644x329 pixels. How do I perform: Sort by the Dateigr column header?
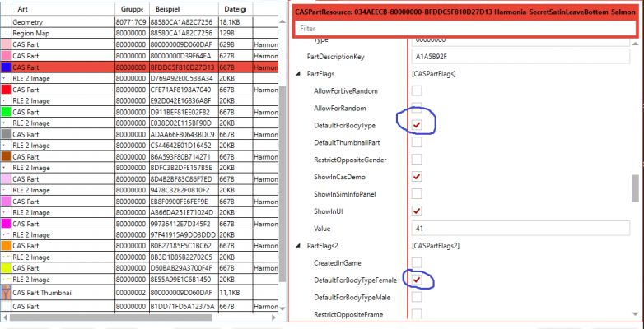pos(236,8)
